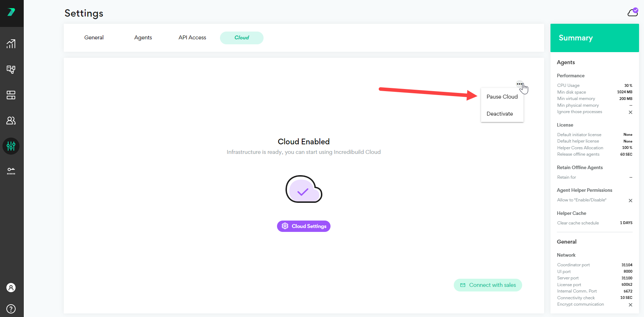Open the user profile icon
This screenshot has height=317, width=644.
[11, 288]
